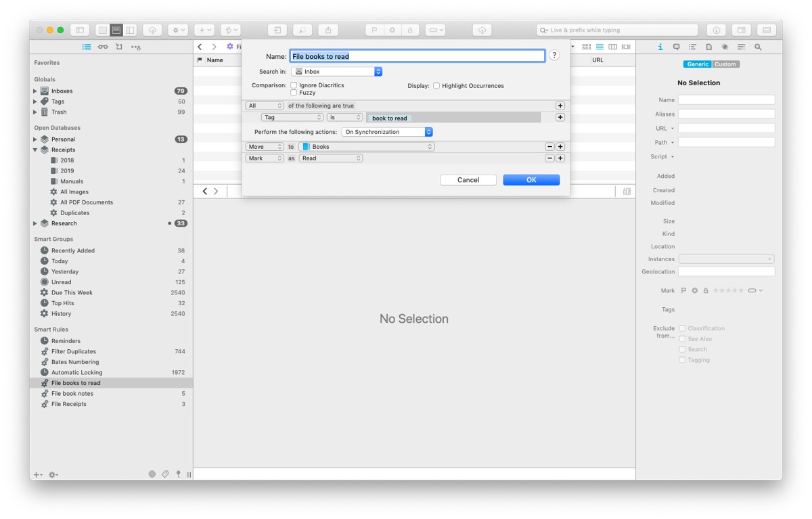Enable Highlight Occurrences checkbox
Viewport: 812px width, 519px height.
click(x=436, y=86)
